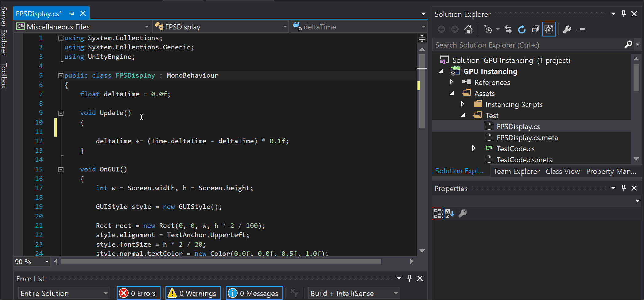Click the Refresh icon in Solution Explorer
The height and width of the screenshot is (300, 644).
pos(522,29)
